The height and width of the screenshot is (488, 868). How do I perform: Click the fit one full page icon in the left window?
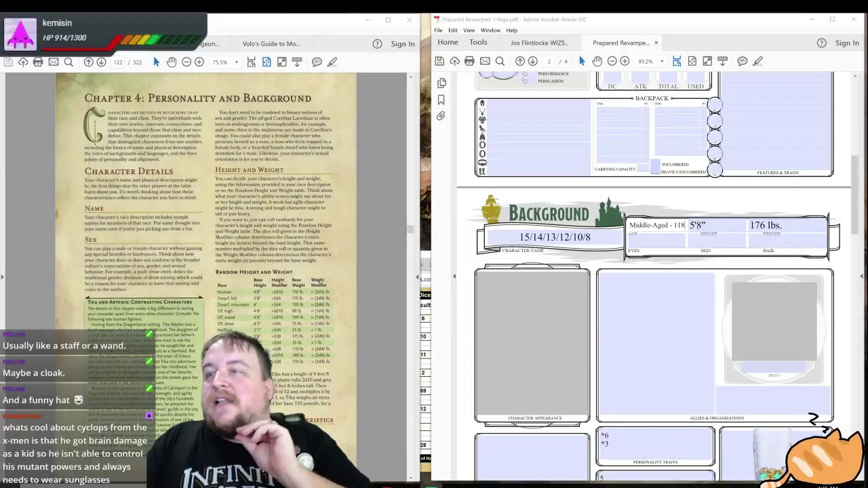click(267, 62)
